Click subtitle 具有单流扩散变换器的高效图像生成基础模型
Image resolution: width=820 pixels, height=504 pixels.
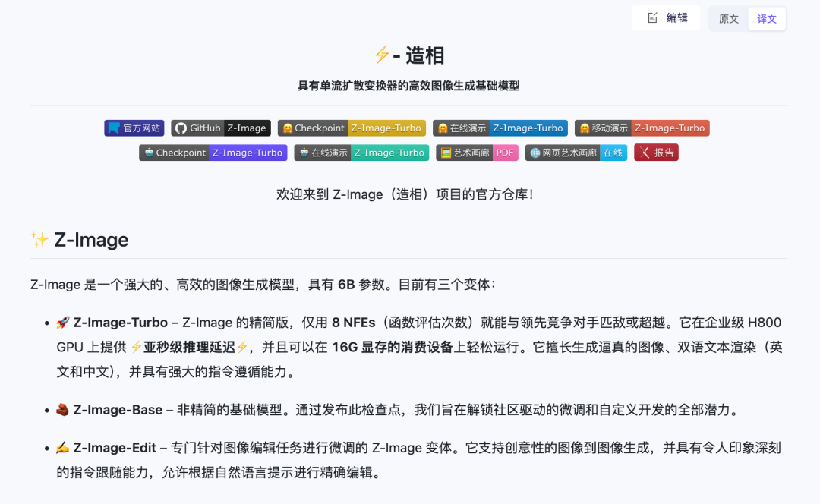click(x=408, y=86)
